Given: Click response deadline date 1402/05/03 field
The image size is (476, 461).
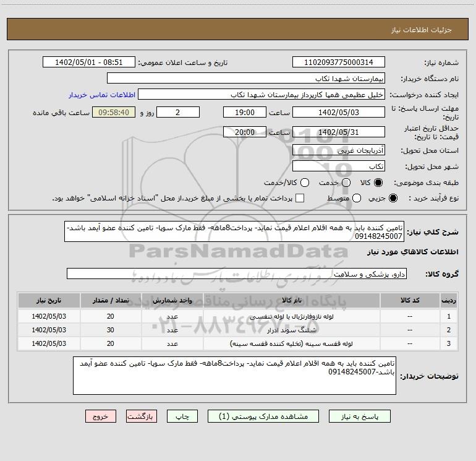Looking at the screenshot, I should coord(339,112).
